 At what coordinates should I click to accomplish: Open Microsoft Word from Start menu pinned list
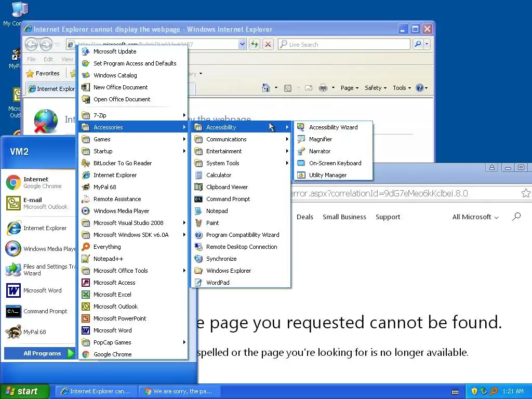[38, 290]
